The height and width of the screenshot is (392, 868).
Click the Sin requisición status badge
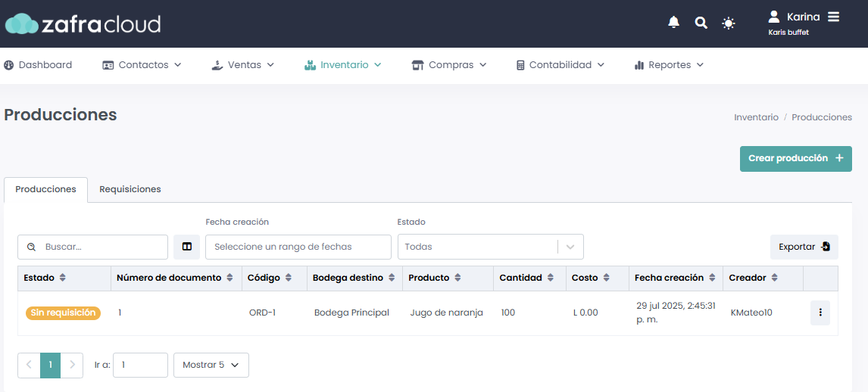pos(63,313)
